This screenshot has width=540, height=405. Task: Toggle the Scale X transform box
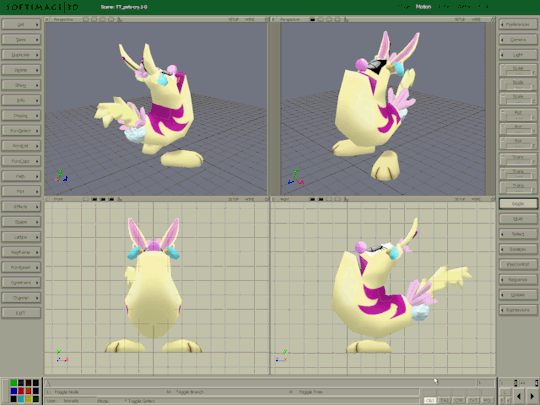(x=518, y=70)
